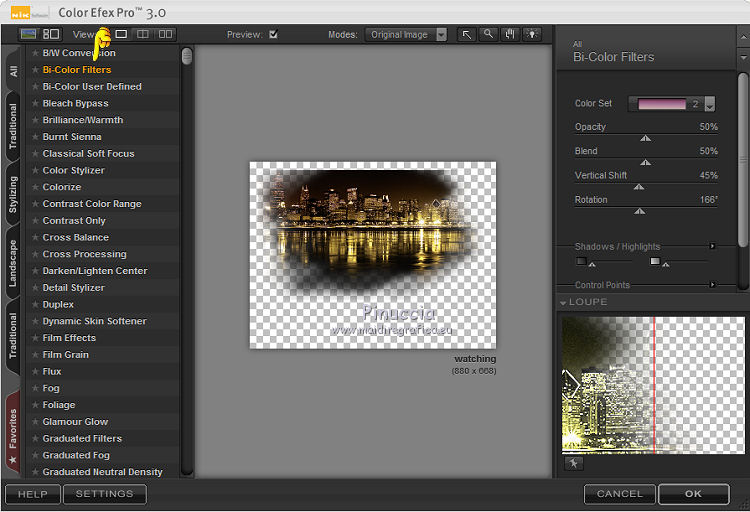Select single image view mode
This screenshot has width=750, height=512.
tap(121, 34)
